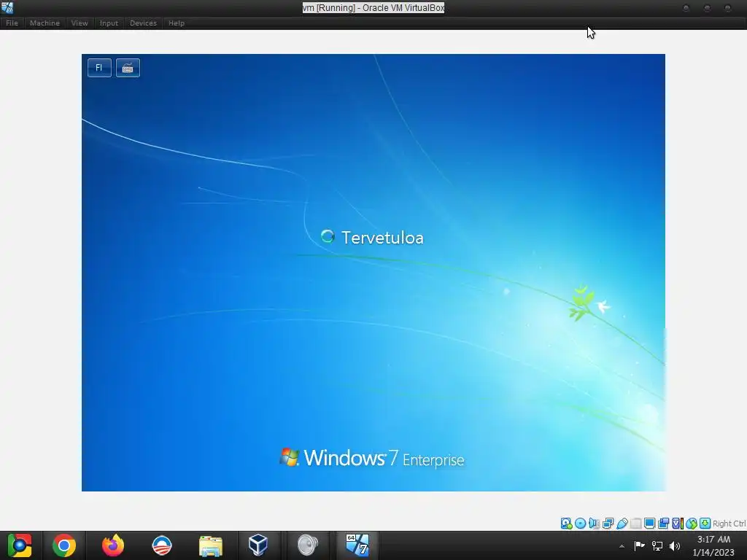Viewport: 747px width, 560px height.
Task: Click the recording status icon
Action: [663, 524]
